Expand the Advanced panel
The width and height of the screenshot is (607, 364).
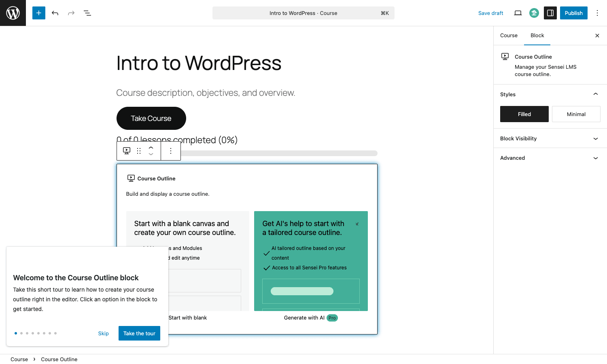pyautogui.click(x=550, y=158)
